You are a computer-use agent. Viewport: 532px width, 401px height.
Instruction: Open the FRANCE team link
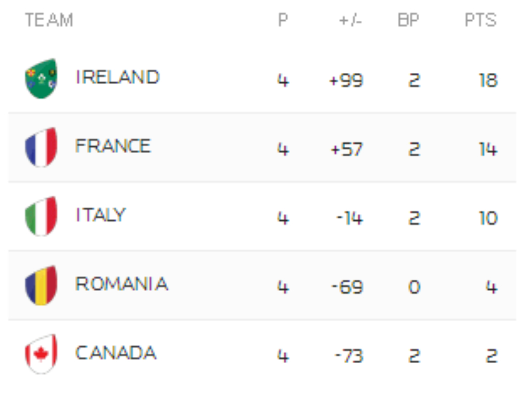click(113, 146)
